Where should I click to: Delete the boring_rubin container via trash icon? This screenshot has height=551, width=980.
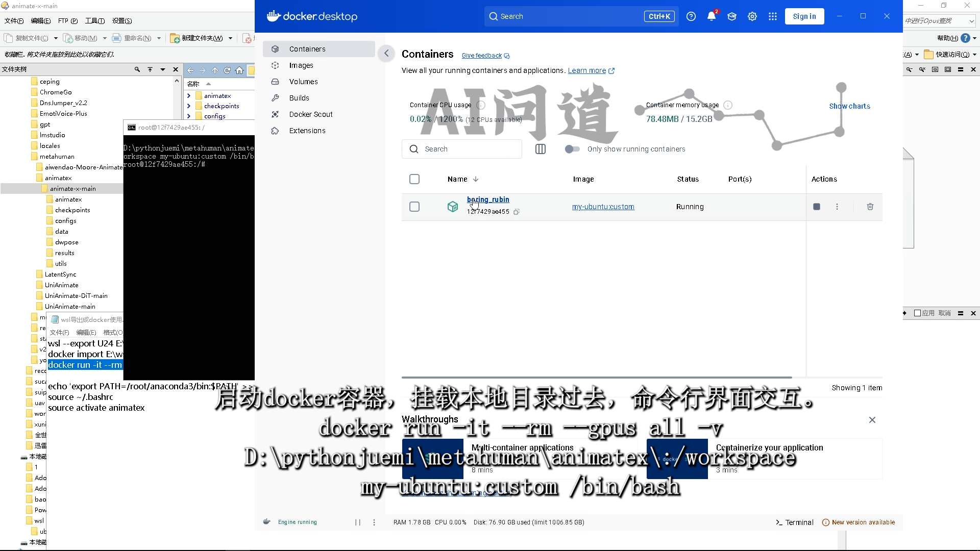(870, 207)
